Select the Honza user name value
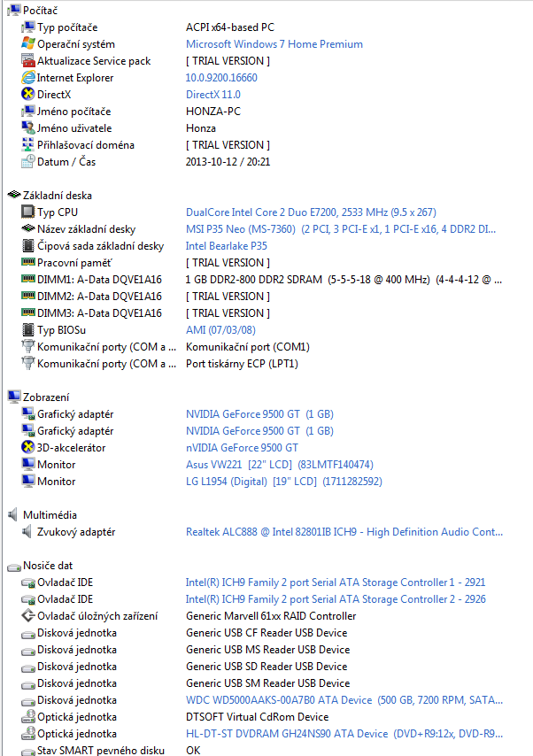Viewport: 533px width, 756px height. tap(201, 128)
